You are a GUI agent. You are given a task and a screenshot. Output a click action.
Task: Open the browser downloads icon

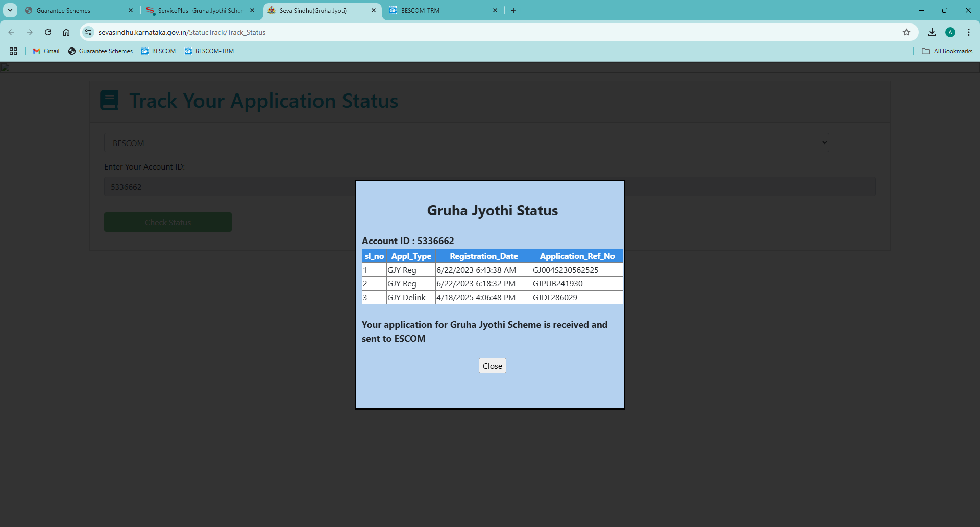(932, 32)
